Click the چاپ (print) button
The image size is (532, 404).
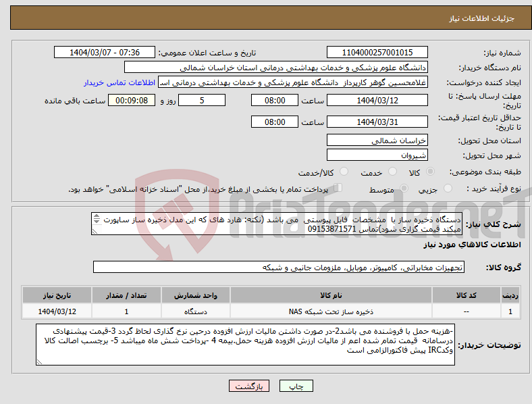click(x=296, y=386)
